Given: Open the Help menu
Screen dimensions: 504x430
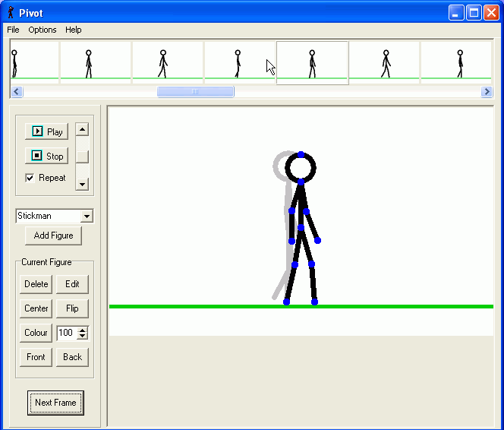Looking at the screenshot, I should (74, 30).
